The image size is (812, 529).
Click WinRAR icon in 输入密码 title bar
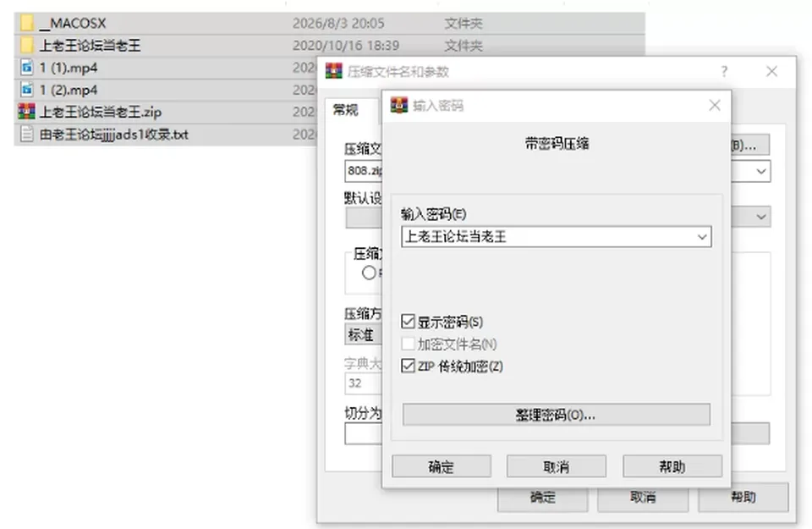point(399,105)
